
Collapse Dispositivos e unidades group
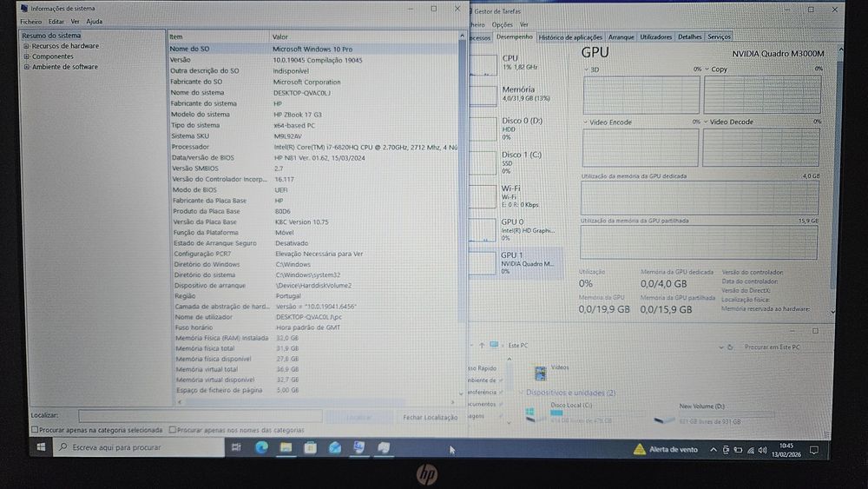522,393
